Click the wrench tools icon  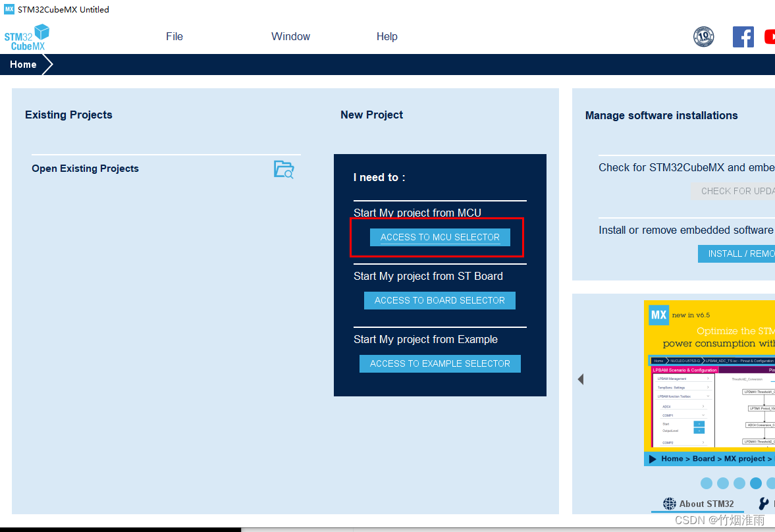pos(764,504)
